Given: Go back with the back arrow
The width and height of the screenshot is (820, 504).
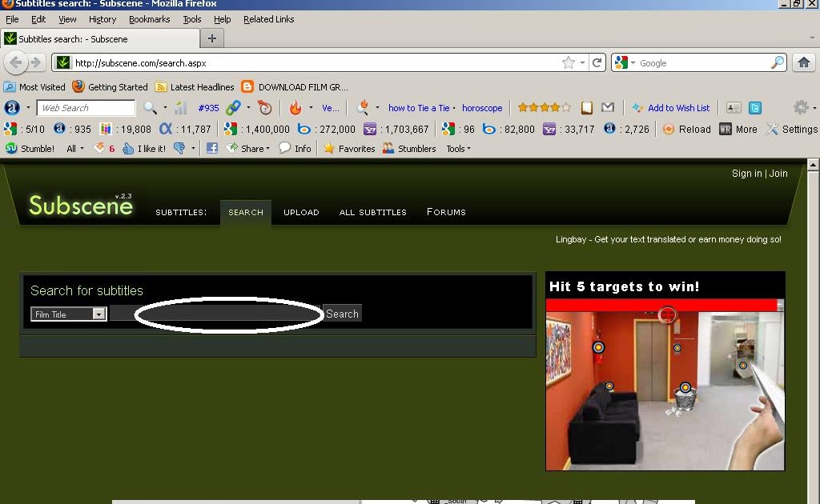Looking at the screenshot, I should point(16,62).
